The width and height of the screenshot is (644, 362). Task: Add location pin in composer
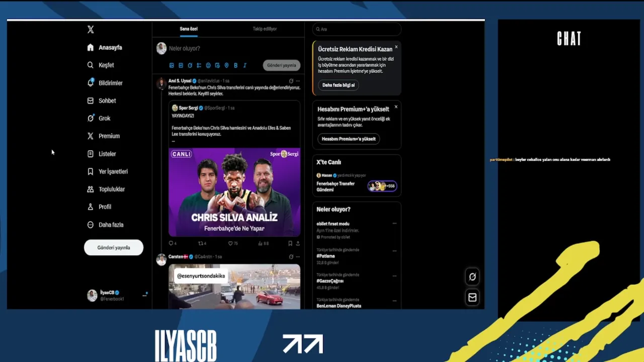226,65
